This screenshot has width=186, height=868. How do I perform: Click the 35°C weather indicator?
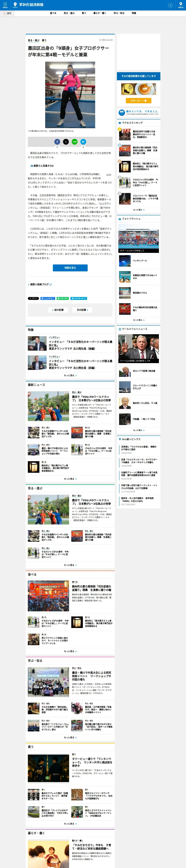pos(7,13)
